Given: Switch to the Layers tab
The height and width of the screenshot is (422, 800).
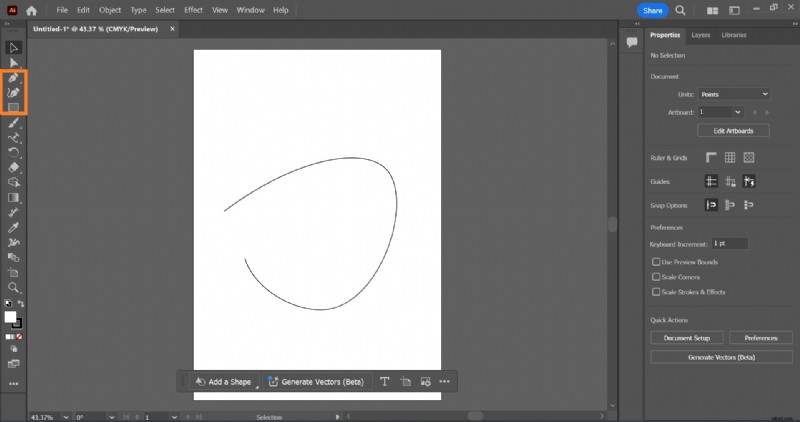Looking at the screenshot, I should click(x=701, y=35).
